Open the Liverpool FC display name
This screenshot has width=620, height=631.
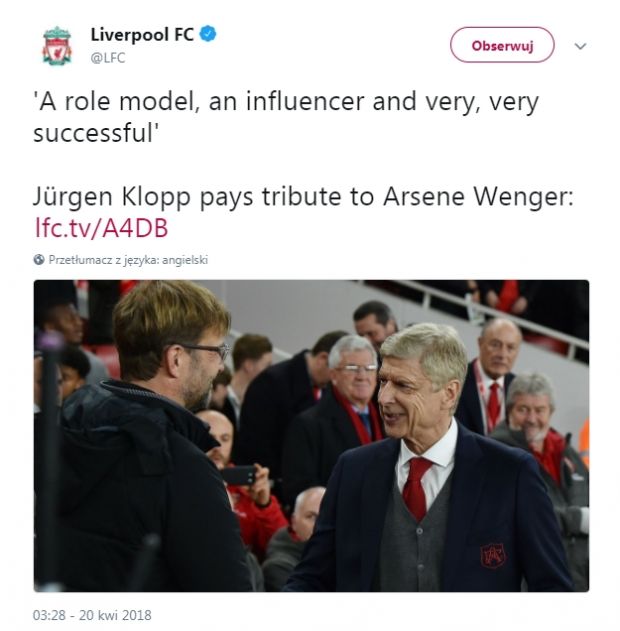point(142,35)
